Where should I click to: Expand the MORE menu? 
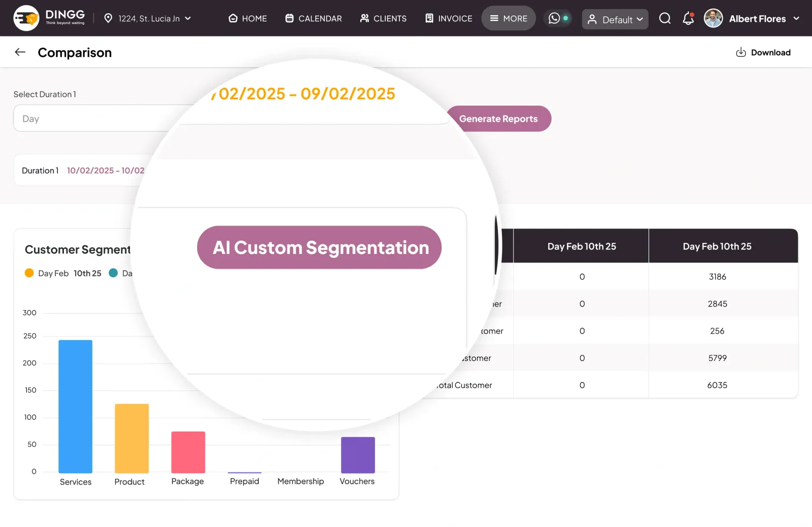(509, 18)
